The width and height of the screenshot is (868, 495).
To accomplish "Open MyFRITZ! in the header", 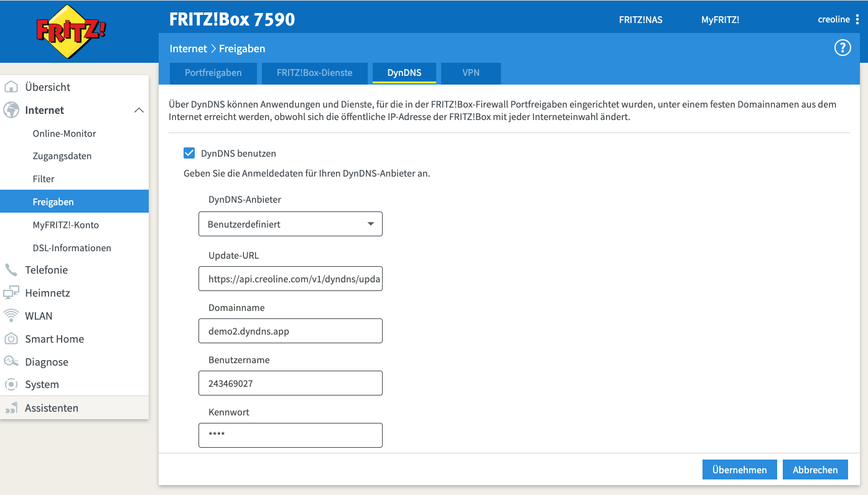I will 721,20.
